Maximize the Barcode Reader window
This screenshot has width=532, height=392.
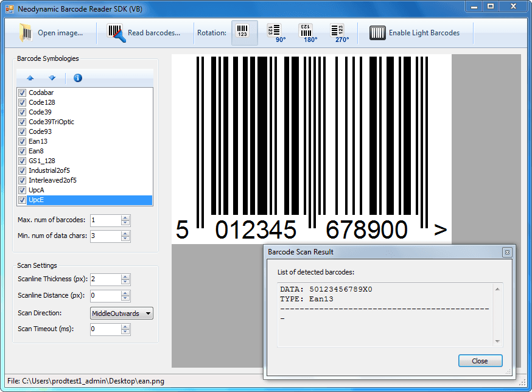491,7
